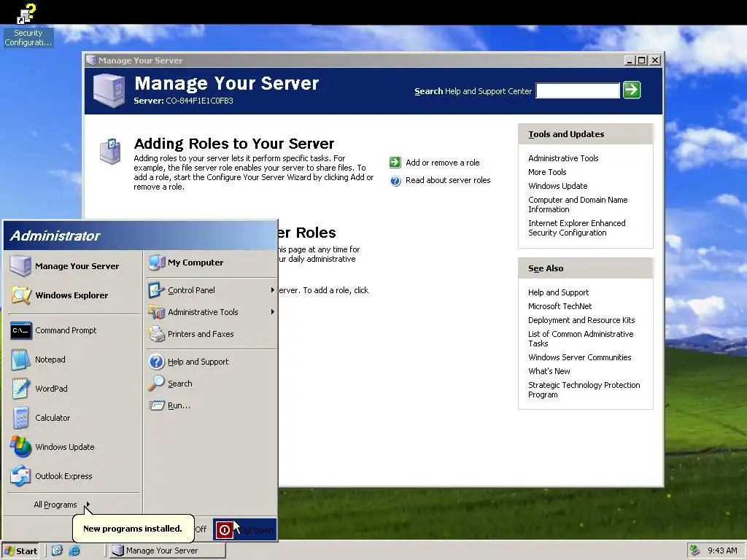Open Internet Explorer Enhanced Security Configuration link

(576, 227)
